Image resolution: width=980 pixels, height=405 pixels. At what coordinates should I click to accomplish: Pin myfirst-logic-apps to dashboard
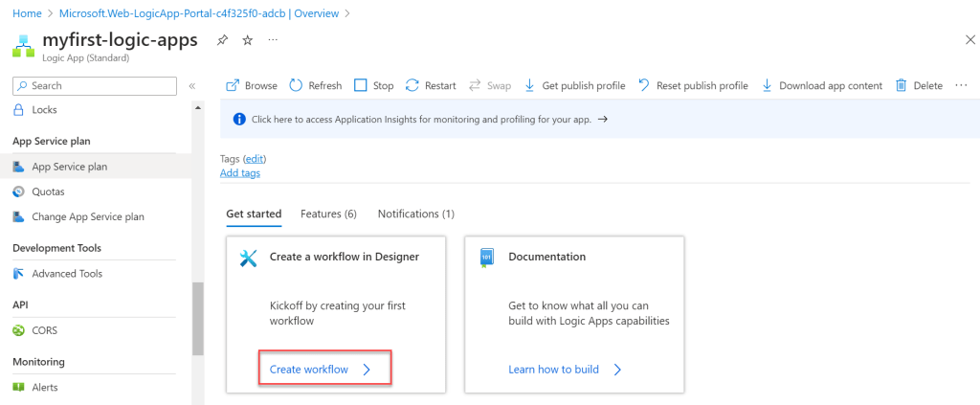222,40
